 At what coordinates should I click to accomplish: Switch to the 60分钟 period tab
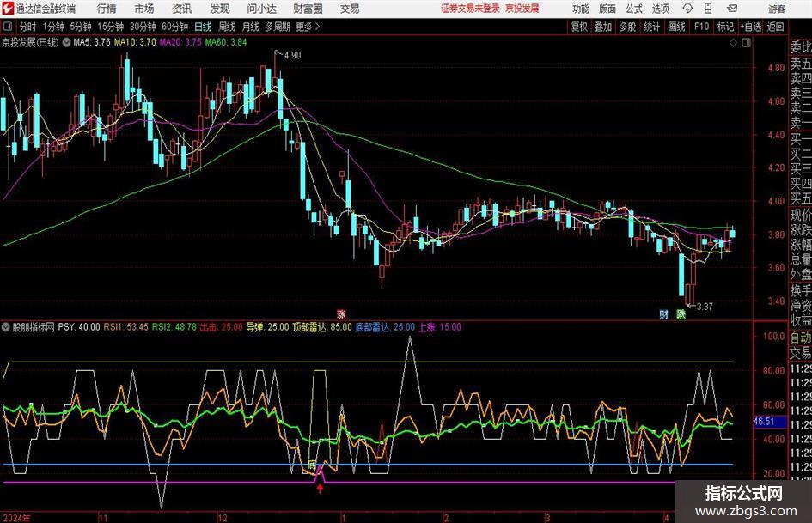174,27
